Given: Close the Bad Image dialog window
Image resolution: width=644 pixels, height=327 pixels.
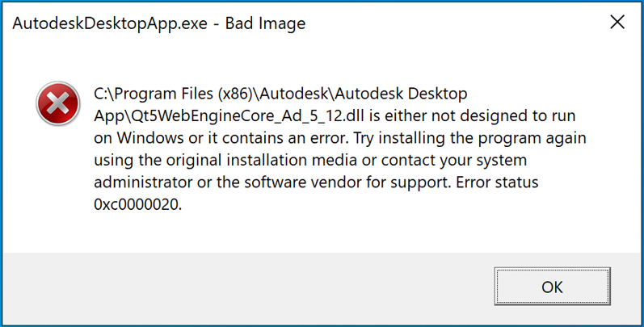Looking at the screenshot, I should click(617, 23).
